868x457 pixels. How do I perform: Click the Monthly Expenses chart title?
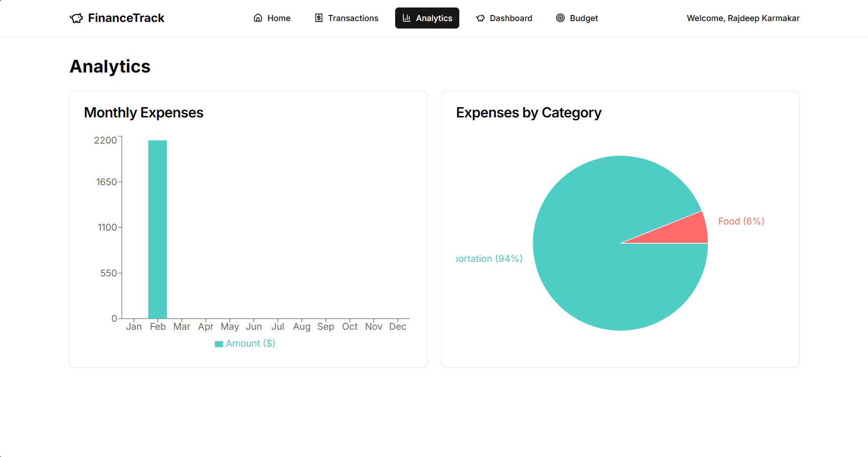pyautogui.click(x=144, y=112)
